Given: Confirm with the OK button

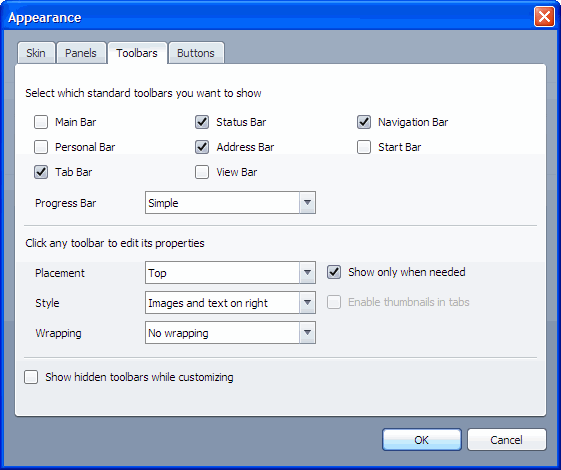Looking at the screenshot, I should click(x=422, y=440).
